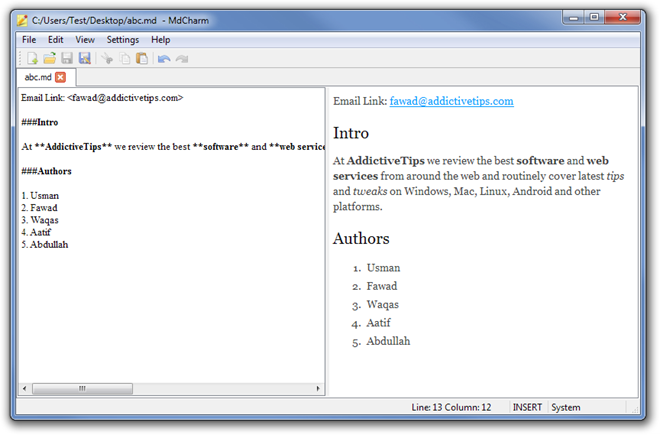Viewport: 660px width, 435px height.
Task: Switch to the abc.md tab
Action: tap(37, 77)
